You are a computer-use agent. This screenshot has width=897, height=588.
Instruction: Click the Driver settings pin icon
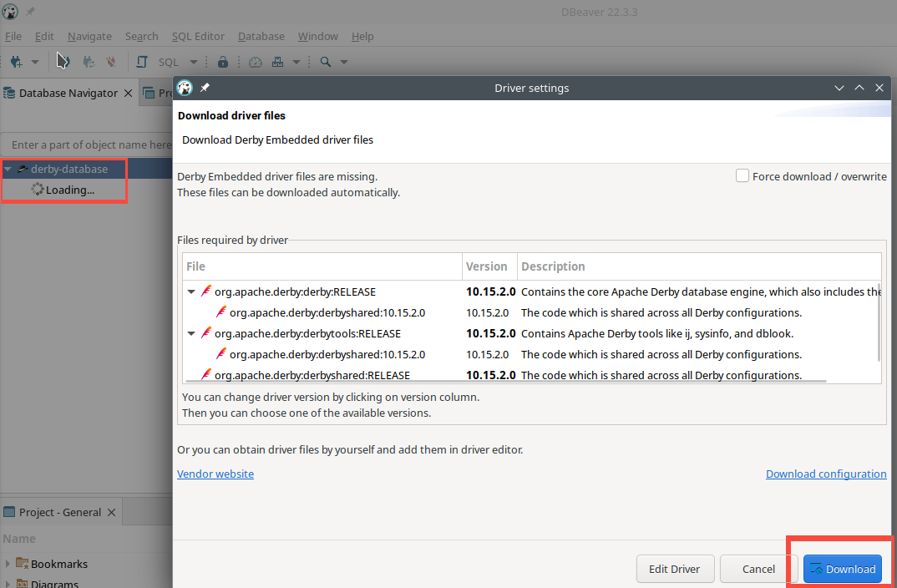(x=205, y=88)
